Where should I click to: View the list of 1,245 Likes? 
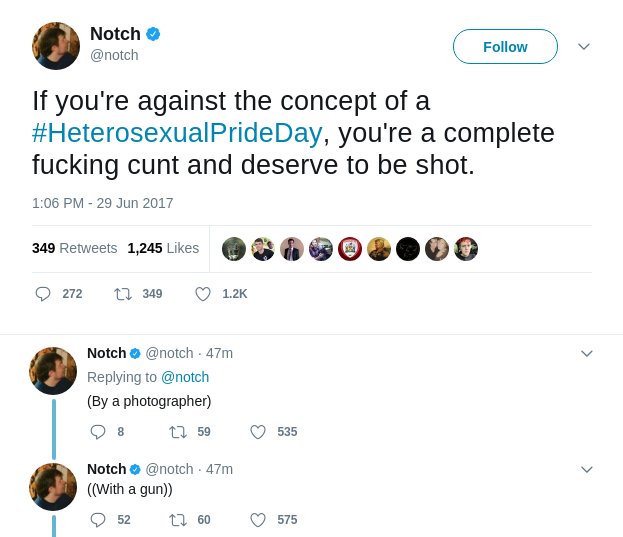[163, 248]
